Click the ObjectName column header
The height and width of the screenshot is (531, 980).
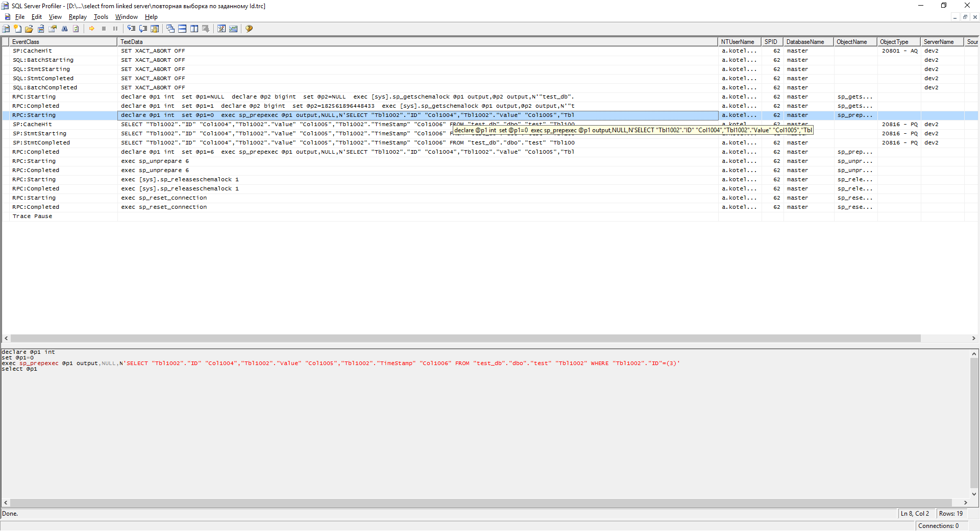click(x=855, y=42)
